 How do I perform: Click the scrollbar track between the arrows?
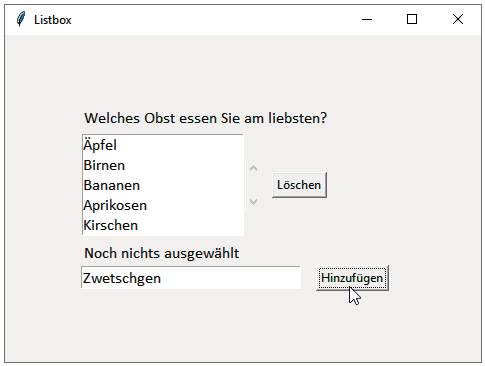pyautogui.click(x=253, y=185)
